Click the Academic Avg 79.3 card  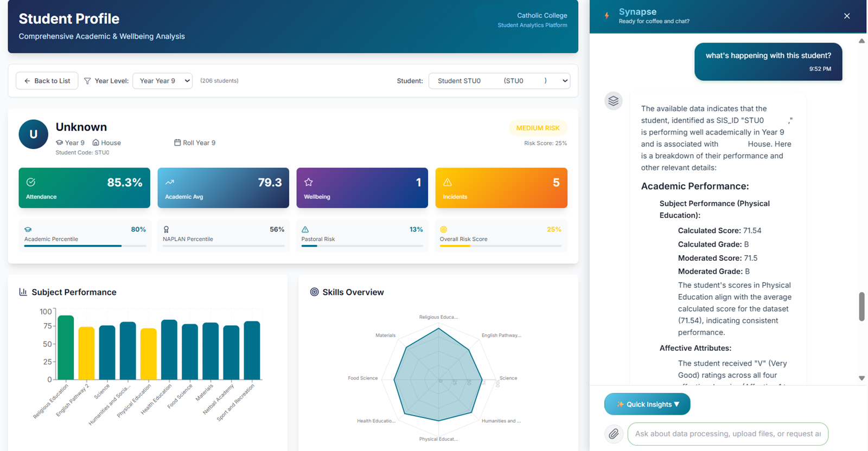(x=223, y=188)
